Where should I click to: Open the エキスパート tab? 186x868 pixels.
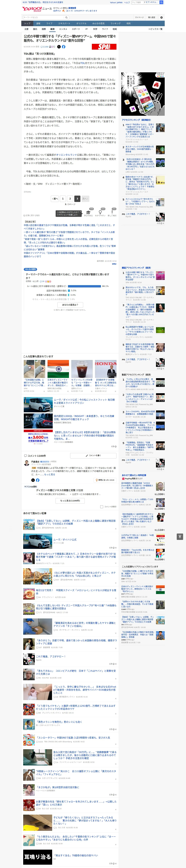tap(64, 24)
